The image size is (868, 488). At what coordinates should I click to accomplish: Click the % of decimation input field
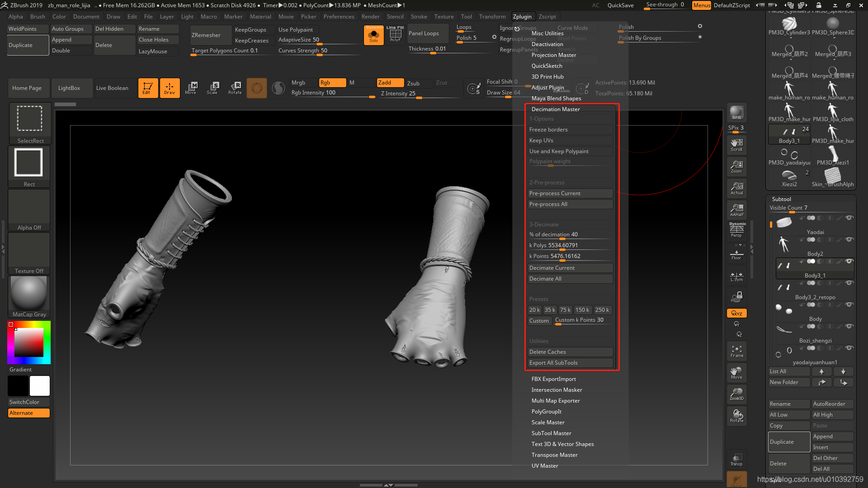571,234
